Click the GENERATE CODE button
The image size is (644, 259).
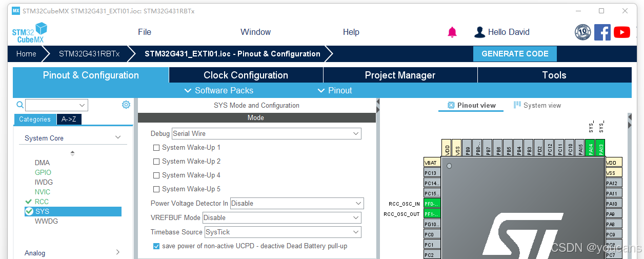515,53
